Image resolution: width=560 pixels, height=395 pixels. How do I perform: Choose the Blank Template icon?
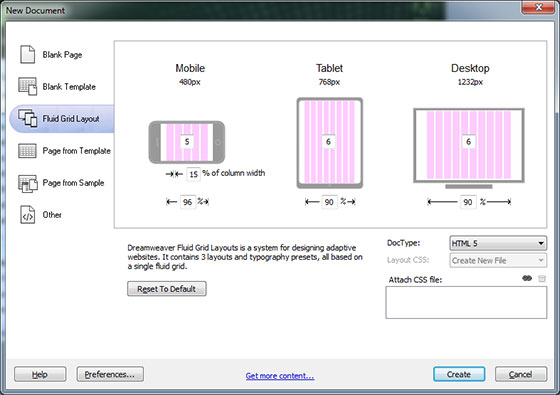[28, 86]
